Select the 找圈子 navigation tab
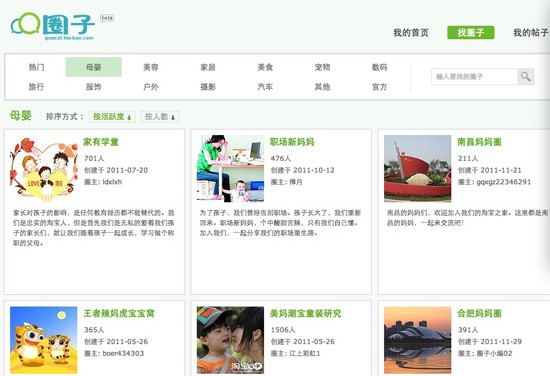550x376 pixels. click(471, 33)
